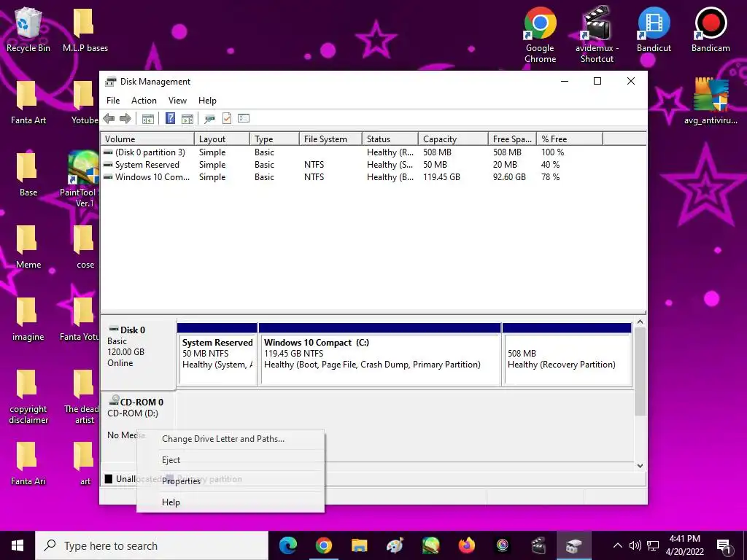Screen dimensions: 747x560
Task: Expand hidden system tray icons chevron
Action: coord(617,545)
